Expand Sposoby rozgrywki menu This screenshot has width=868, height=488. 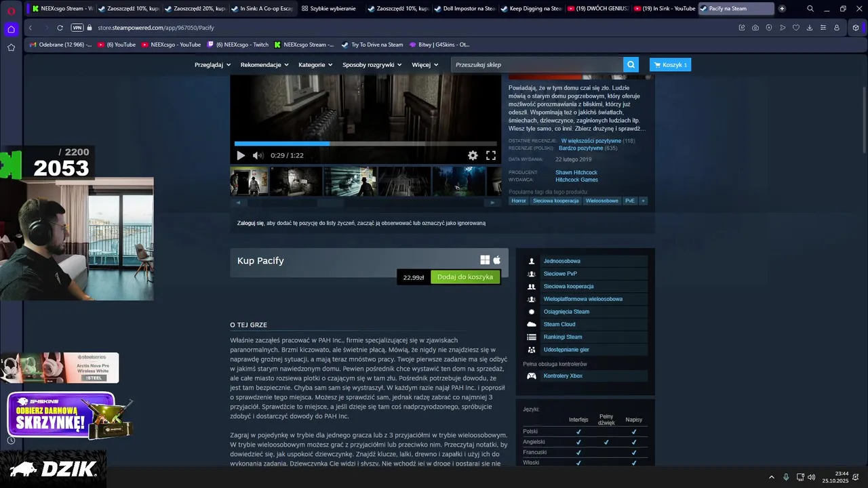(x=372, y=64)
